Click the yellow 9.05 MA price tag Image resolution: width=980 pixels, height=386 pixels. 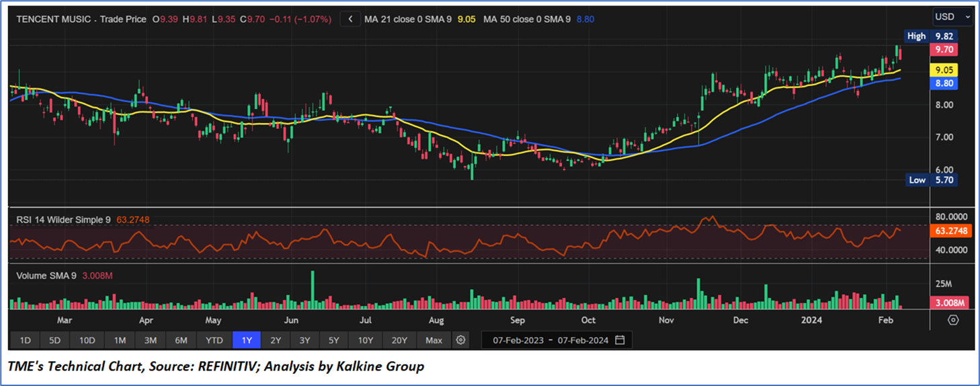click(x=943, y=70)
